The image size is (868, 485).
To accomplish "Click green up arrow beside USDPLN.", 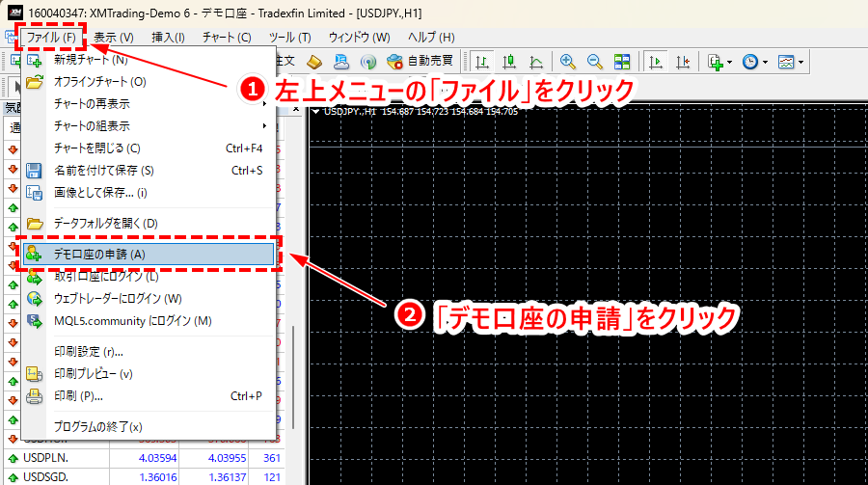I will point(14,458).
